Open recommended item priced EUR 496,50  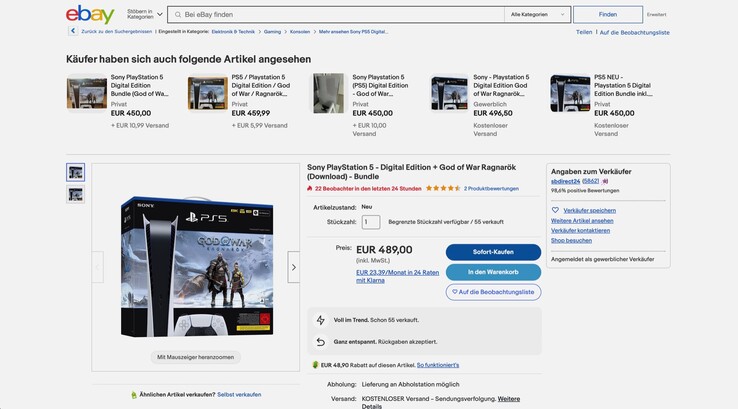click(x=481, y=104)
